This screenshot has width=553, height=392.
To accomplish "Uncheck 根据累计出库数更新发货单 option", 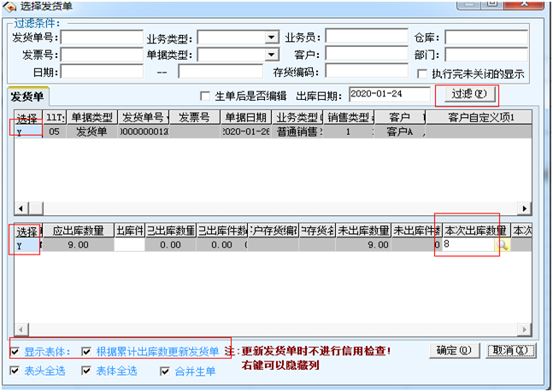I will (x=87, y=351).
